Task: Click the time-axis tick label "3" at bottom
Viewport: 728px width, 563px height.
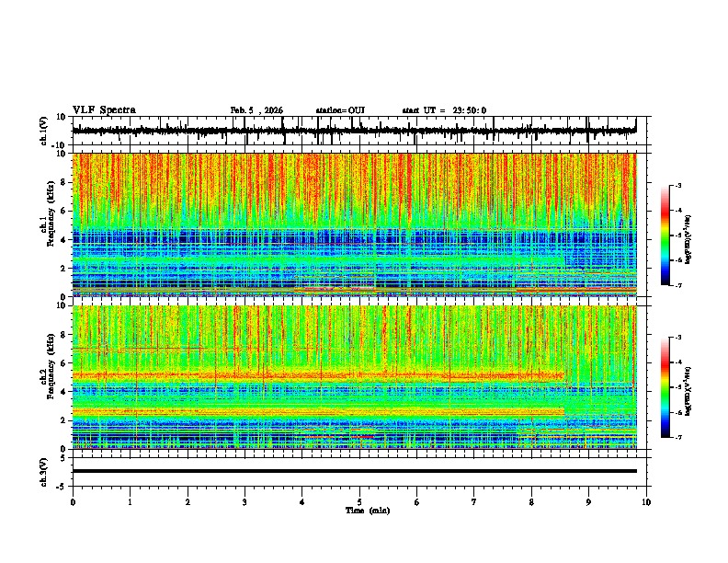Action: [x=245, y=502]
